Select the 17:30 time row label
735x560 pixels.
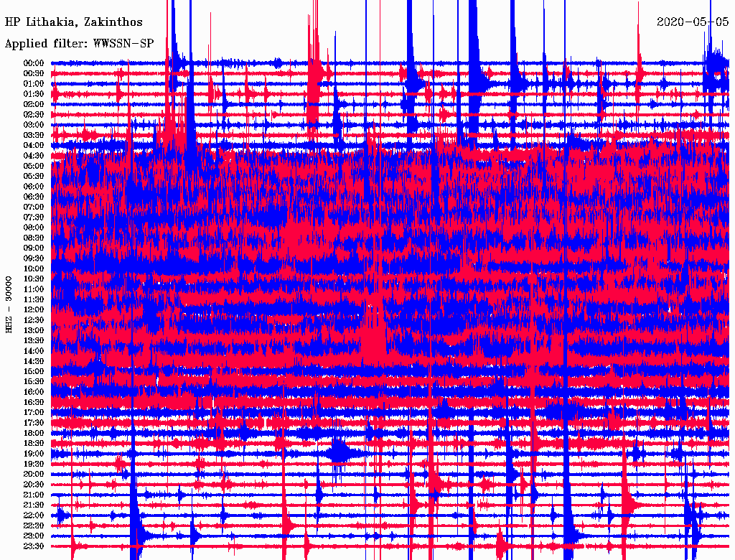pos(34,423)
